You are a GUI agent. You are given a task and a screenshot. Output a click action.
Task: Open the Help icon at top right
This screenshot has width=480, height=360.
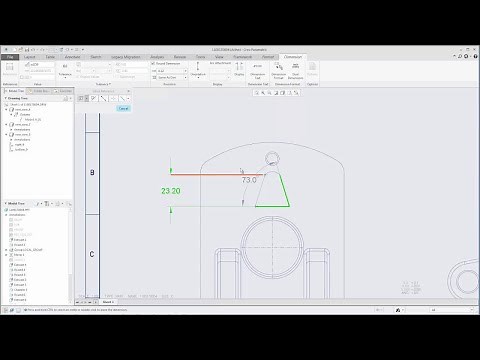click(x=475, y=57)
